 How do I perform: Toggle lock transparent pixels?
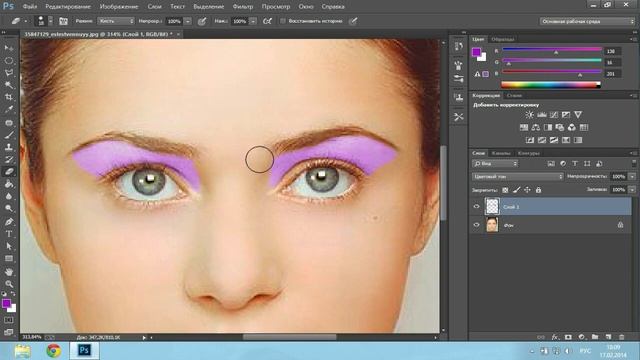505,190
